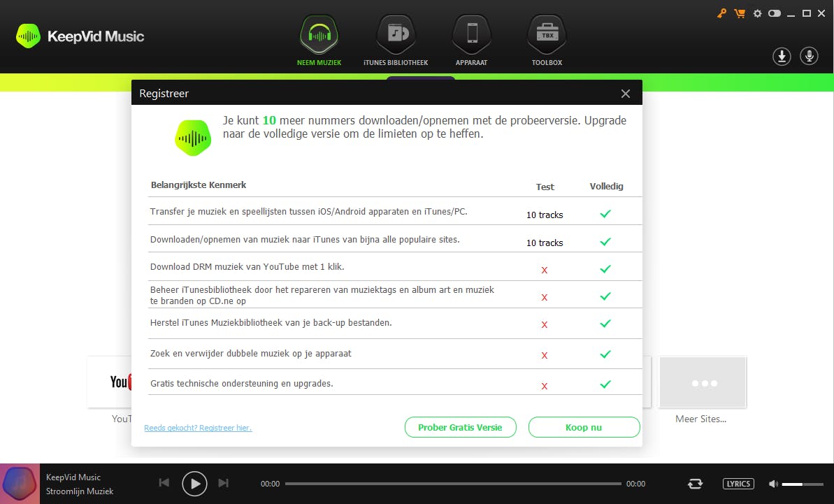Click green check for Downloaden/opnemen row

point(605,241)
